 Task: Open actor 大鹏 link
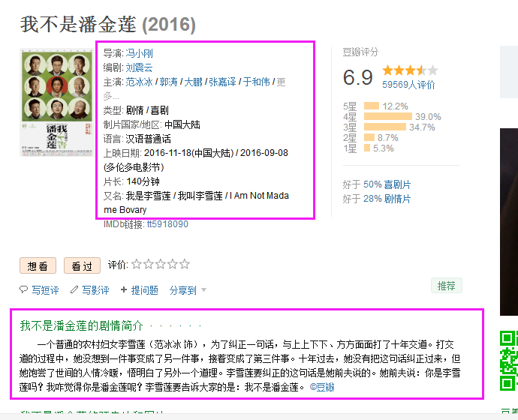pyautogui.click(x=193, y=82)
